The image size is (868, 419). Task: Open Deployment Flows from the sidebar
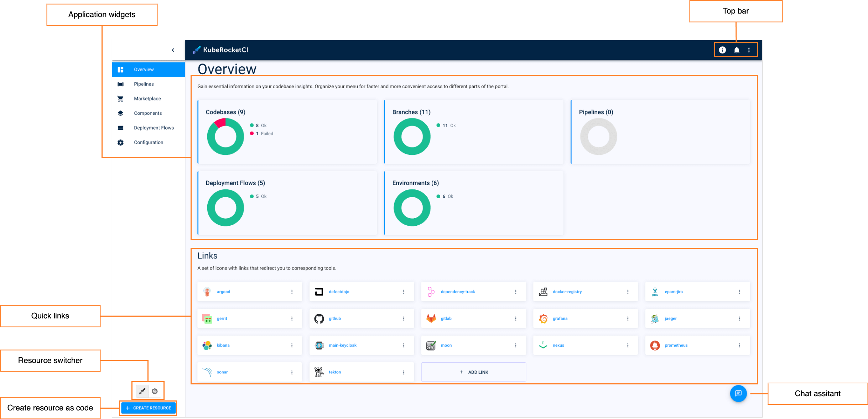tap(154, 128)
